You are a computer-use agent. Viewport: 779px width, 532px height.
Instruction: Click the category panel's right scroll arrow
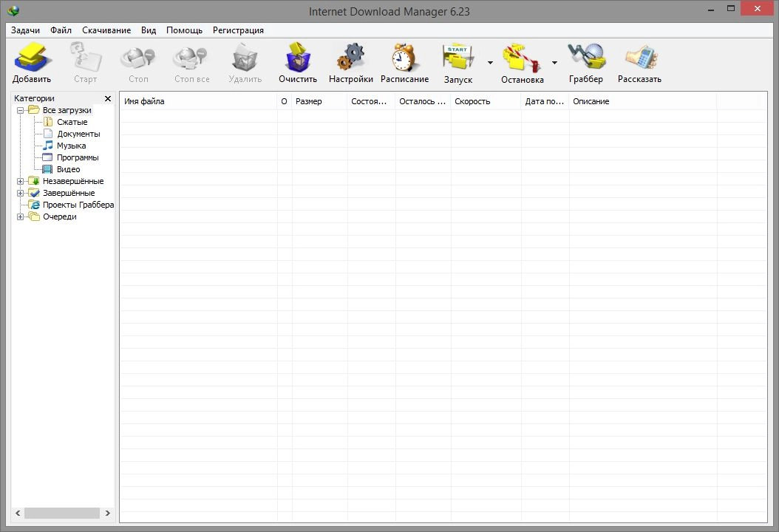click(x=108, y=513)
